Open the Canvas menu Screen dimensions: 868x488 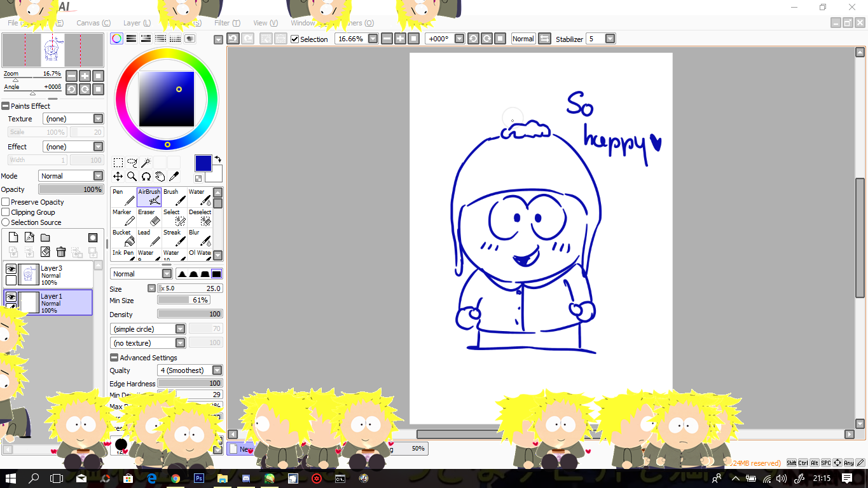[x=93, y=23]
